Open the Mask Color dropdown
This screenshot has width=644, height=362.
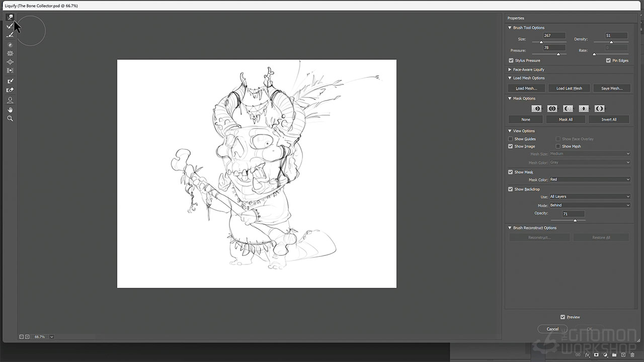tap(589, 179)
